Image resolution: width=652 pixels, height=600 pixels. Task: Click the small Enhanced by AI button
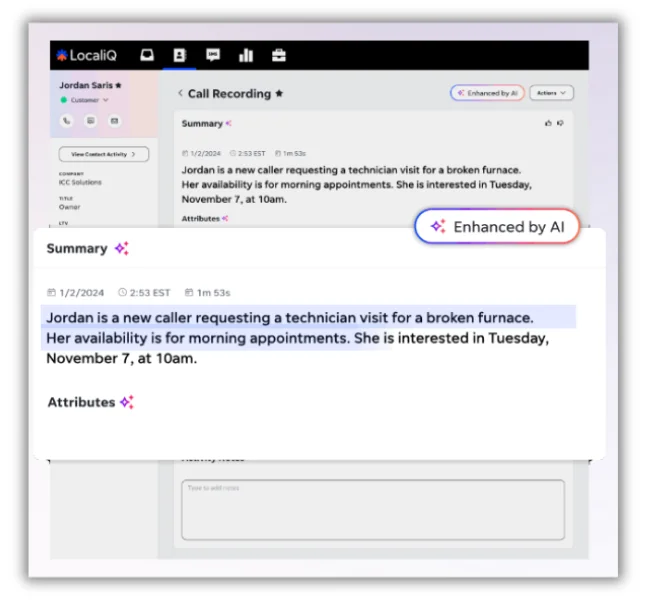pos(487,93)
